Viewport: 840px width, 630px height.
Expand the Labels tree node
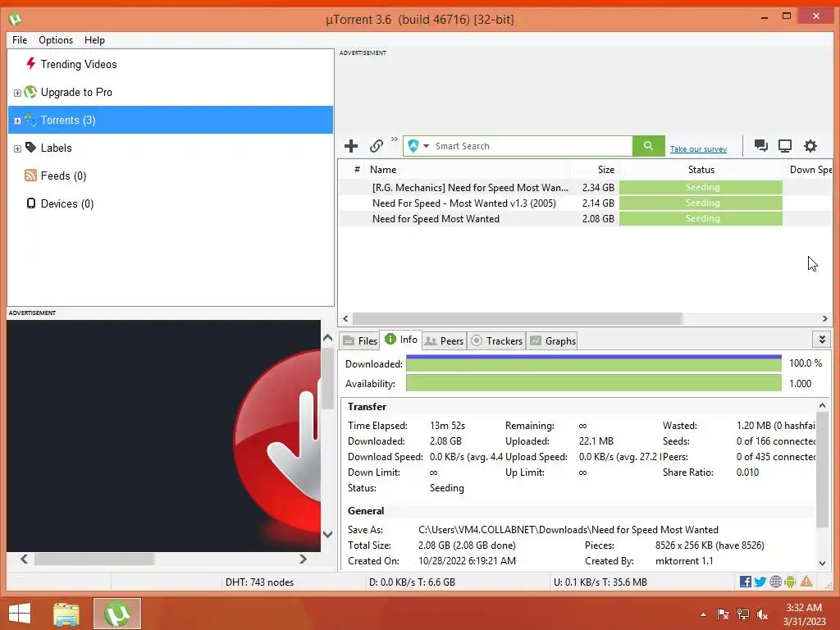(17, 148)
